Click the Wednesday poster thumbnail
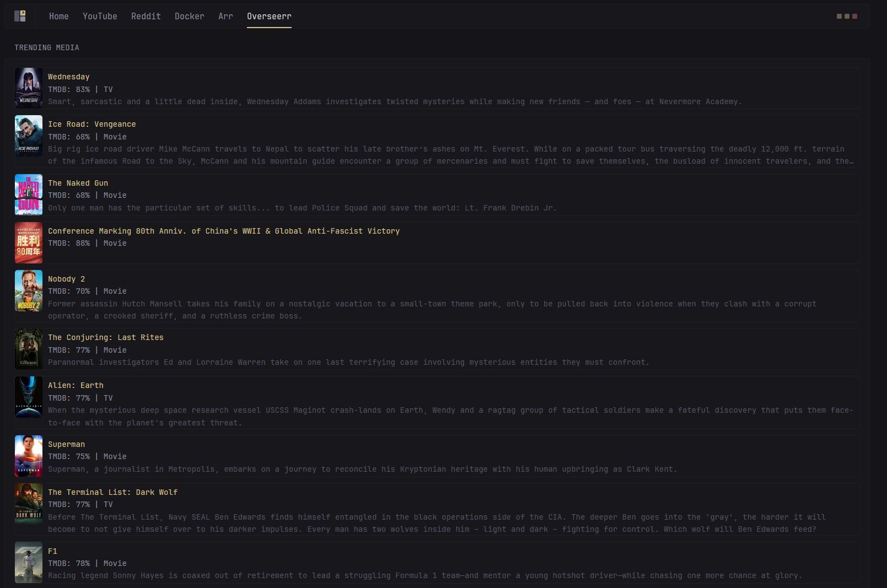The image size is (887, 588). [x=28, y=88]
